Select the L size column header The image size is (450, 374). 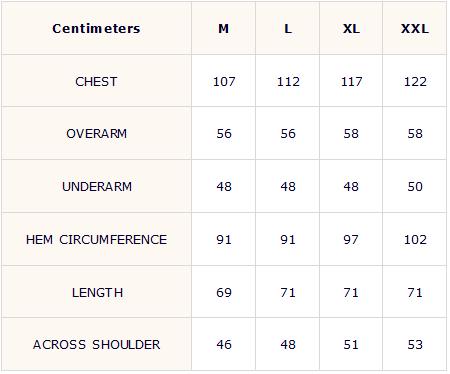click(288, 29)
